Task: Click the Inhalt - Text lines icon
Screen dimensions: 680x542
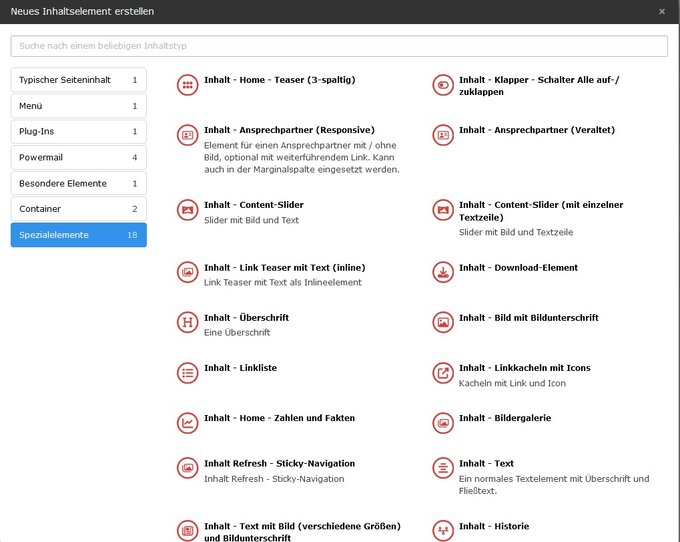Action: pyautogui.click(x=442, y=468)
